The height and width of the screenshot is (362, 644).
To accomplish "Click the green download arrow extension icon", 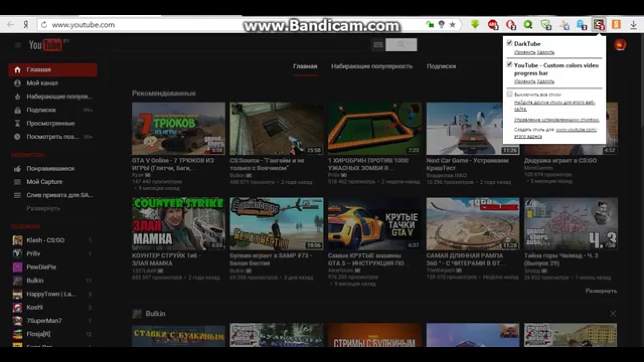I will click(475, 25).
